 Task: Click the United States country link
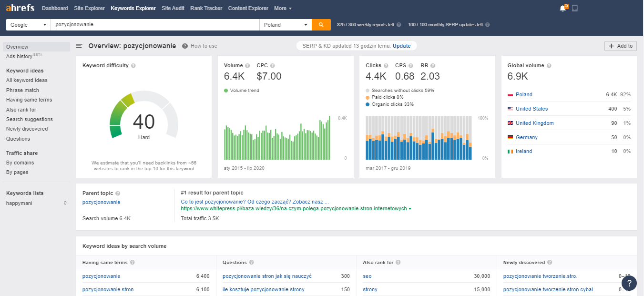pyautogui.click(x=532, y=109)
